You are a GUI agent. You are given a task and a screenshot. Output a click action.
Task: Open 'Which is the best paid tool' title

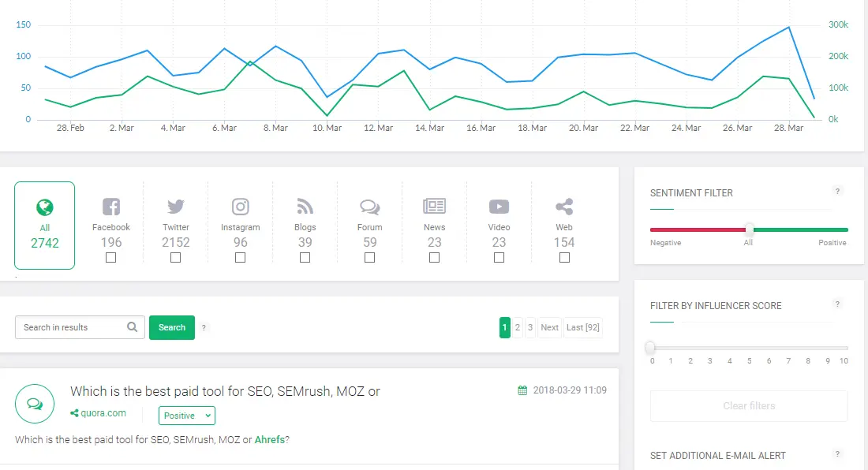226,391
